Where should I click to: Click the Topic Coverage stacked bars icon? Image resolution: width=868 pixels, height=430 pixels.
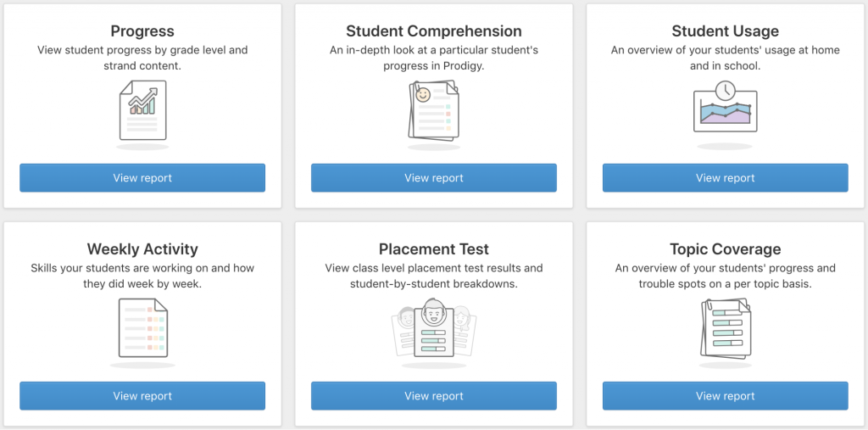click(725, 328)
